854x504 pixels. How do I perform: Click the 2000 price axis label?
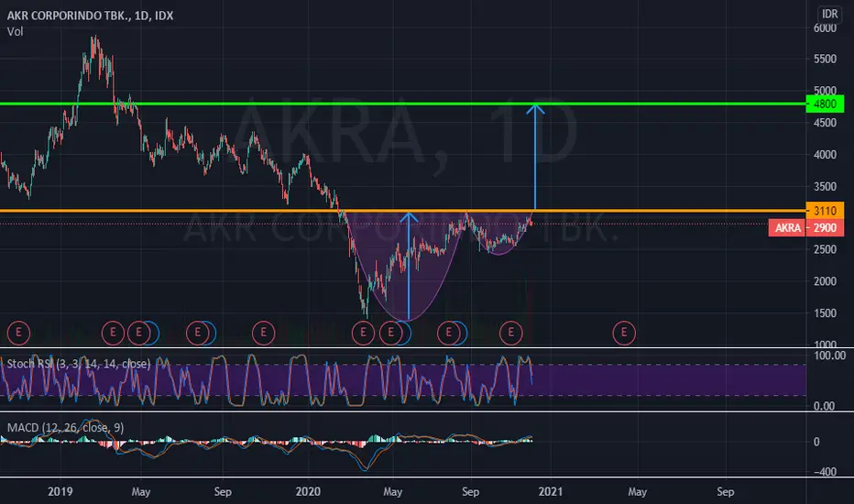[x=825, y=281]
